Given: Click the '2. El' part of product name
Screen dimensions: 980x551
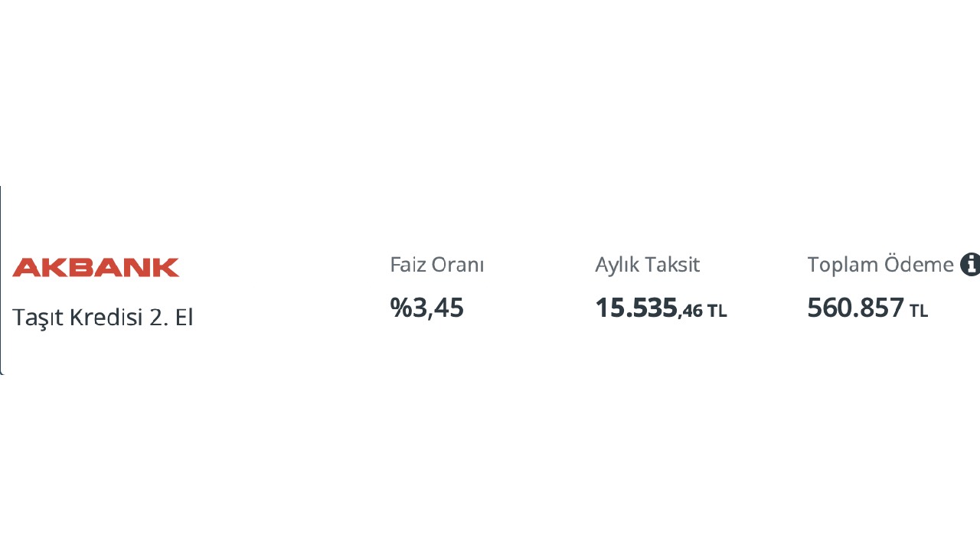Looking at the screenshot, I should pos(171,316).
